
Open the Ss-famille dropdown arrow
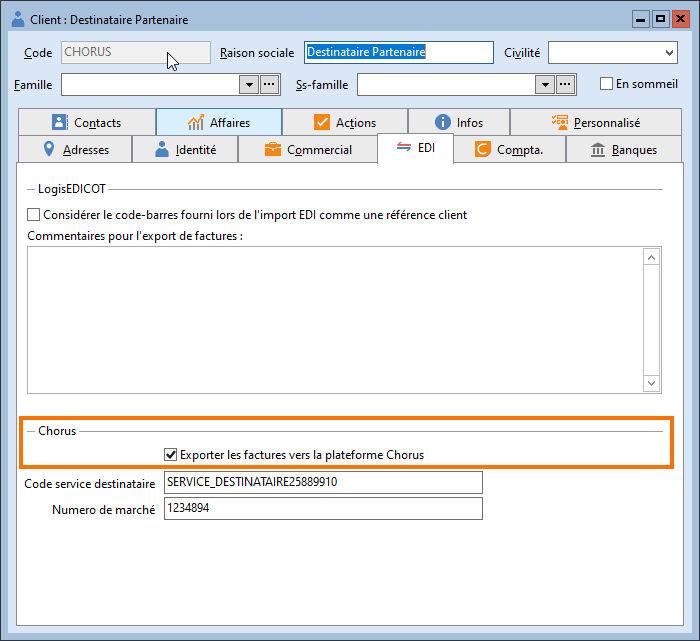tap(545, 84)
